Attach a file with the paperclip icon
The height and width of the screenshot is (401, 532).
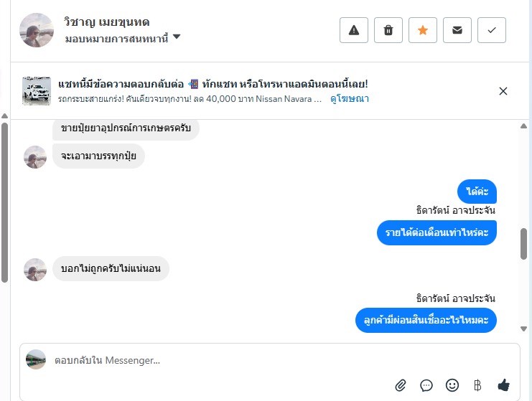click(401, 385)
